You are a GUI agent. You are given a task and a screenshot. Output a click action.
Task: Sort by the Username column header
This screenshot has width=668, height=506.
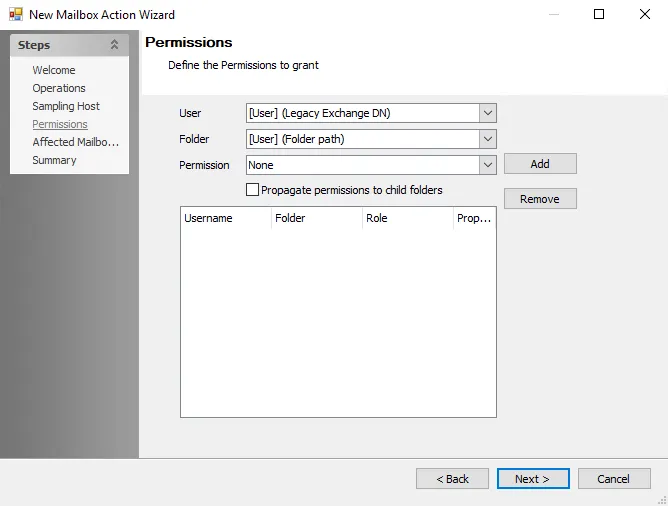[226, 218]
